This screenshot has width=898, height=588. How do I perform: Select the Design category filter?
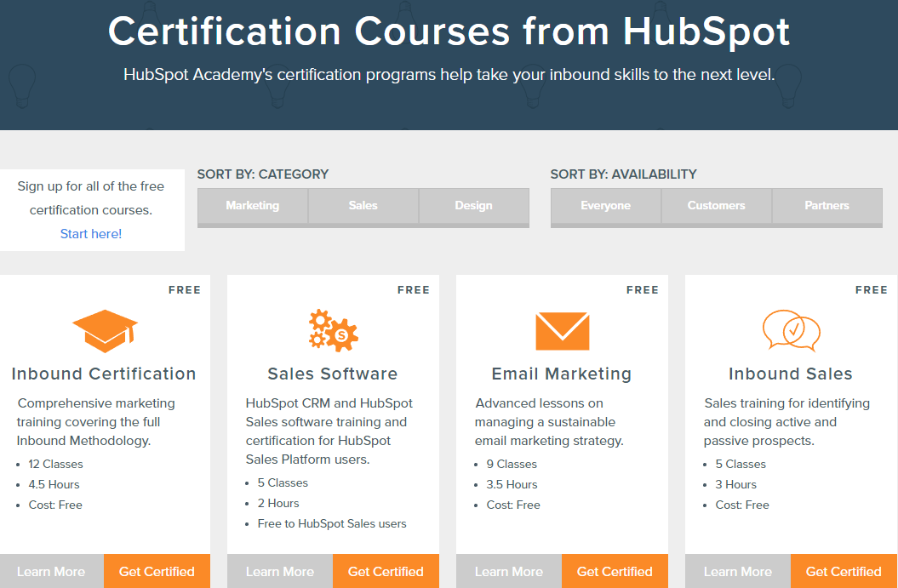pyautogui.click(x=473, y=205)
